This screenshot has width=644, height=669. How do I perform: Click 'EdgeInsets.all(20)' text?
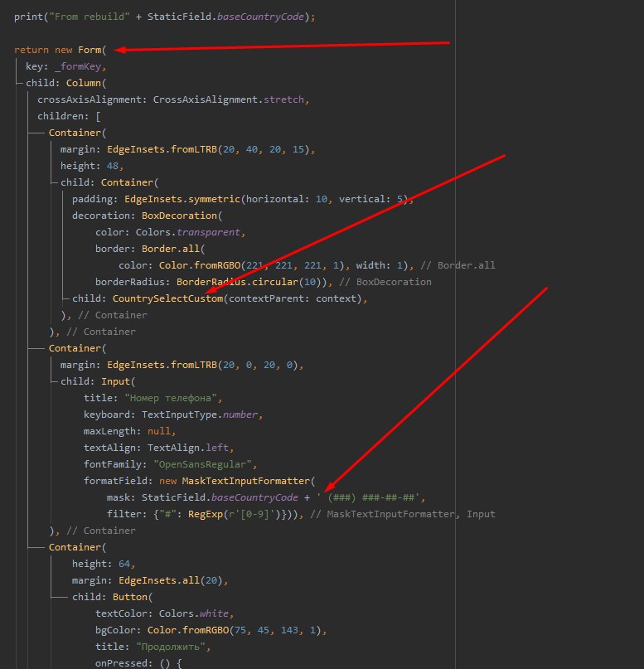coord(171,580)
